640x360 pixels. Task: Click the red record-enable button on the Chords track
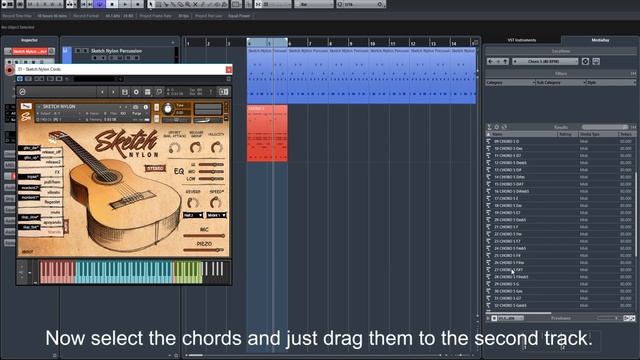coord(9,70)
